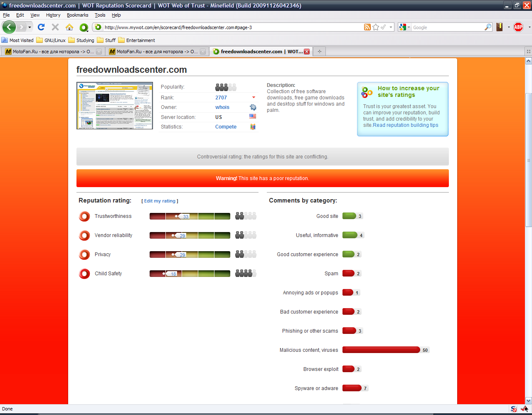This screenshot has height=415, width=532.
Task: Click the Most Visited bookmark icon
Action: pyautogui.click(x=5, y=40)
